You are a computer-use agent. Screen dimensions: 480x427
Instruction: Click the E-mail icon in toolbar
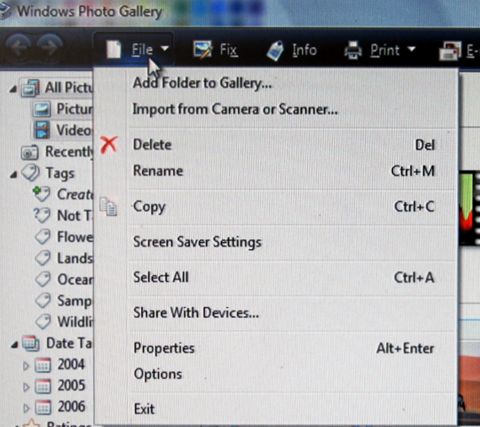pyautogui.click(x=450, y=51)
